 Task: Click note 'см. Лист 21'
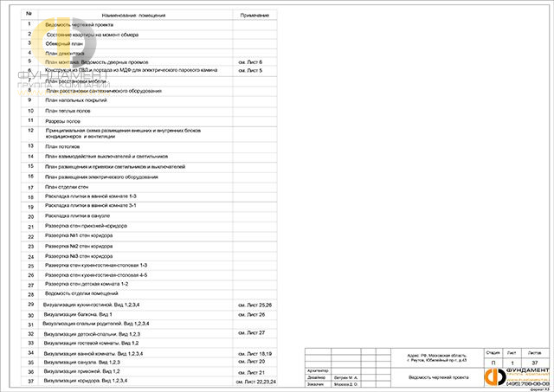click(252, 373)
